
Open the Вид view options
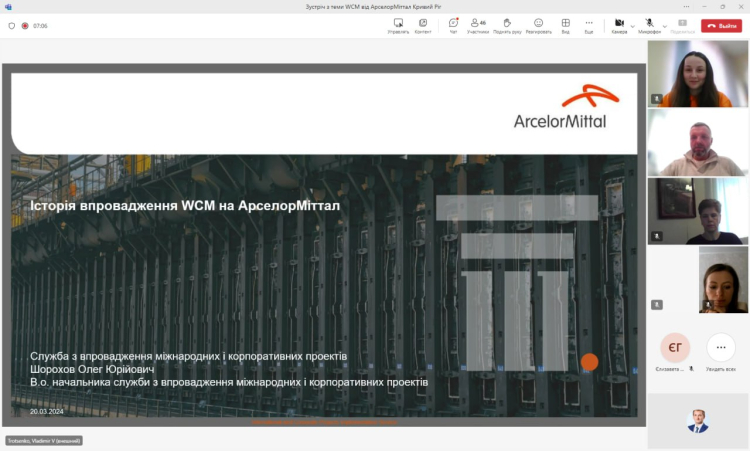pyautogui.click(x=565, y=24)
